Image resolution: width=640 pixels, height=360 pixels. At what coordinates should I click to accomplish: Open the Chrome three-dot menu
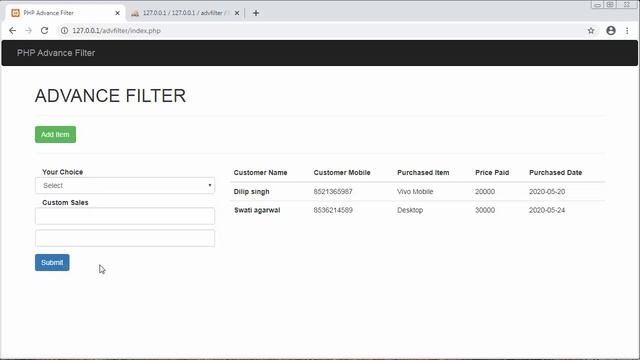coord(627,31)
